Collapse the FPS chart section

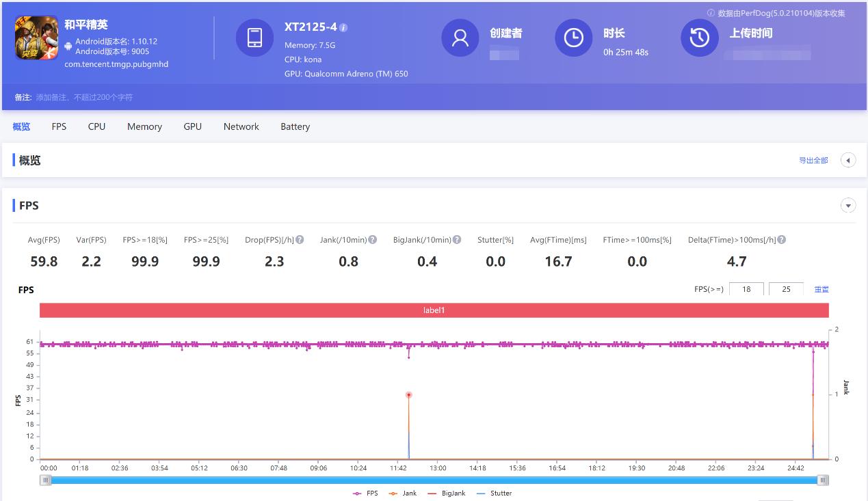[x=848, y=205]
